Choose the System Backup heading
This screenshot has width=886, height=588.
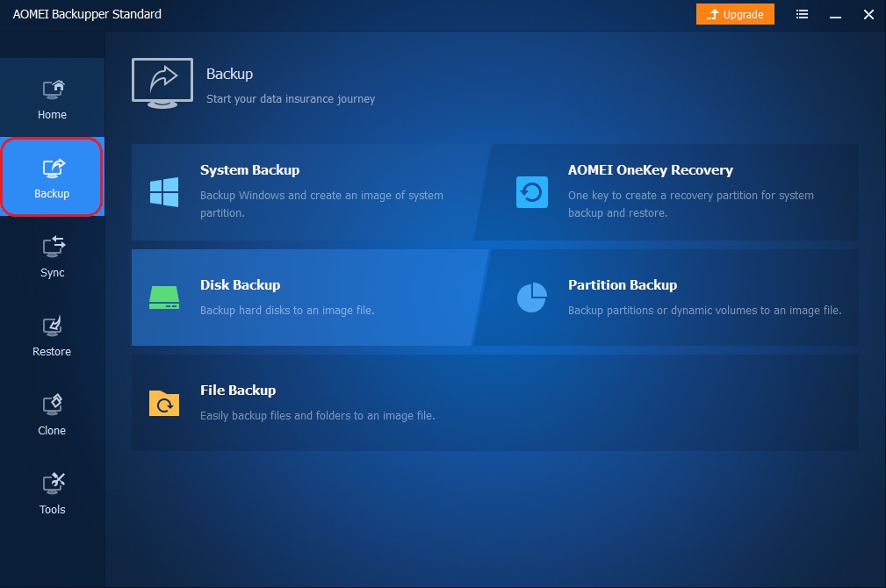[x=249, y=170]
